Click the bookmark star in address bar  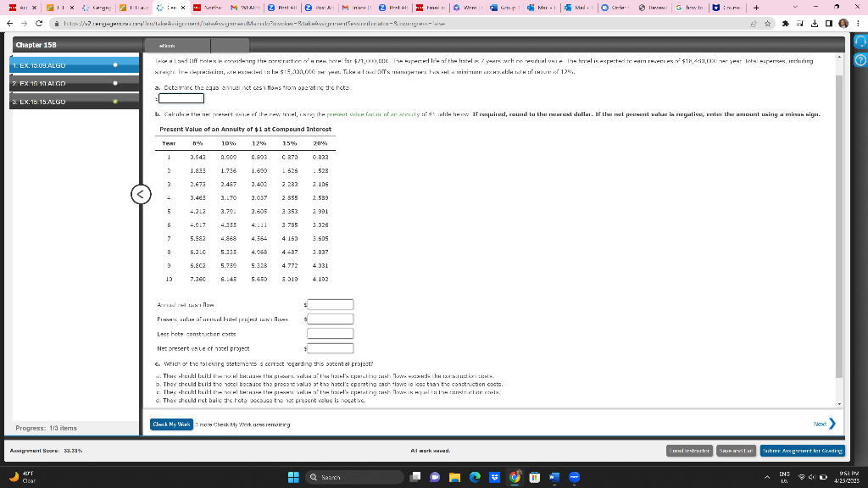(x=768, y=24)
